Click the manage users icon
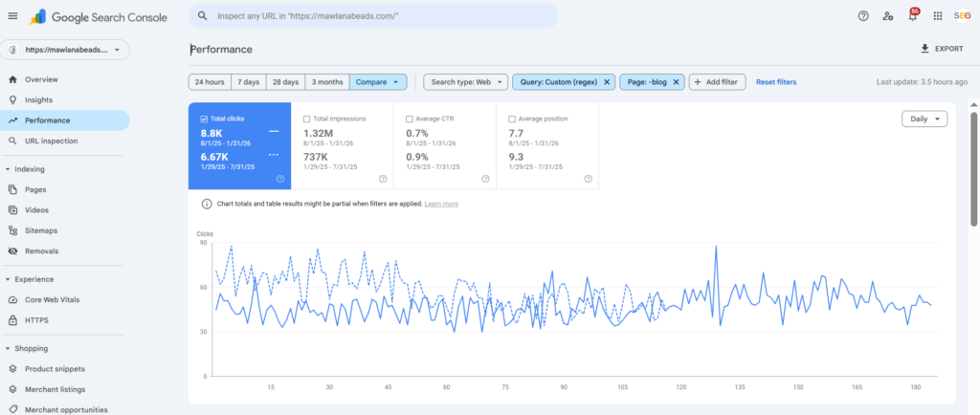Image resolution: width=980 pixels, height=415 pixels. (888, 16)
